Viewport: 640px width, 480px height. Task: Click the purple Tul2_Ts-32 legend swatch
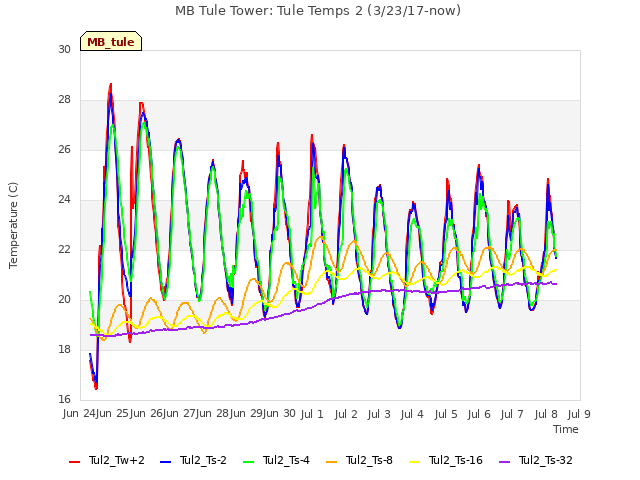click(504, 462)
